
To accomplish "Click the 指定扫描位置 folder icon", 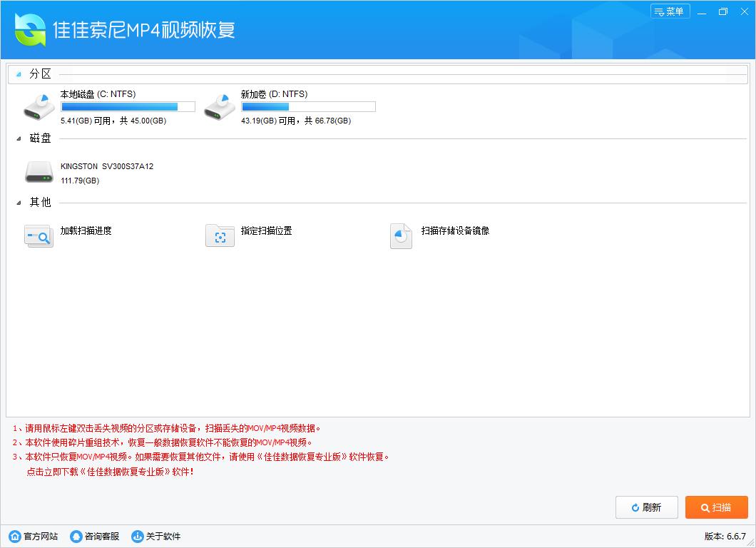I will [220, 235].
